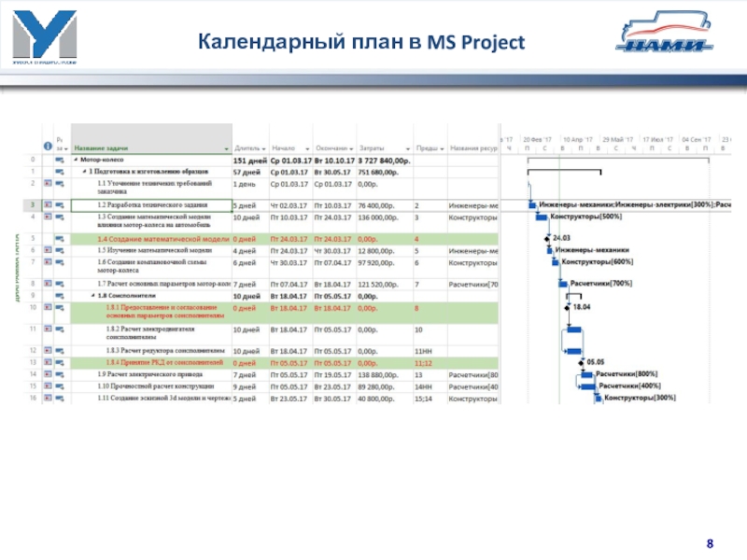Select row number 10 header

pyautogui.click(x=33, y=308)
